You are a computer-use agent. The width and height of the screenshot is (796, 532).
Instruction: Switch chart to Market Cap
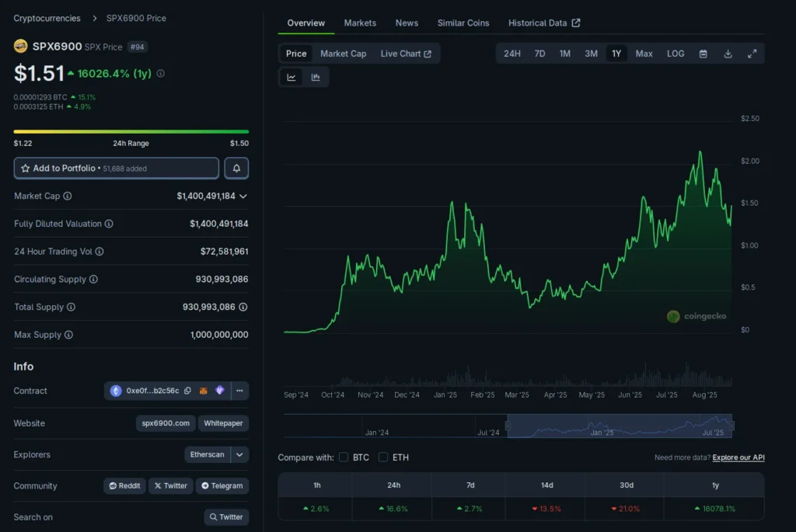(343, 54)
